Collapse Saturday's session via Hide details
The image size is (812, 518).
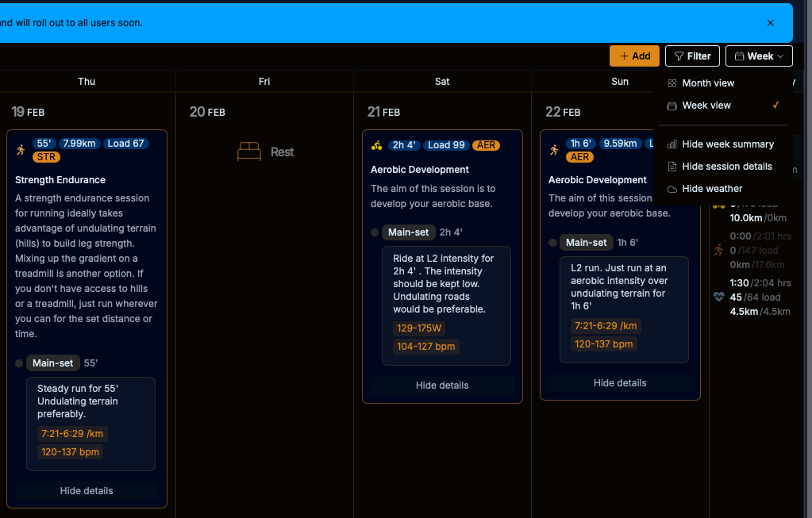(442, 386)
